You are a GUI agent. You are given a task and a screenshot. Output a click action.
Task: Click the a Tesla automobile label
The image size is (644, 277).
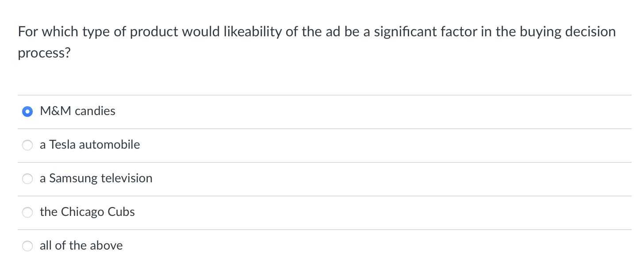point(90,145)
